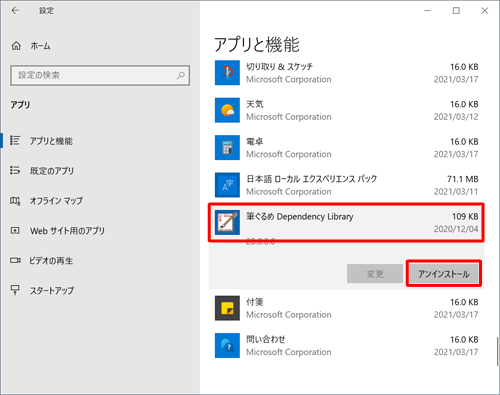Image resolution: width=500 pixels, height=395 pixels.
Task: Select ビデオの再生 video icon
Action: point(15,260)
